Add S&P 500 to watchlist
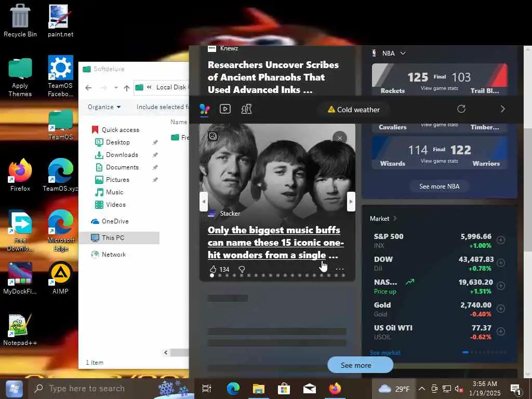Image resolution: width=532 pixels, height=399 pixels. 501,240
